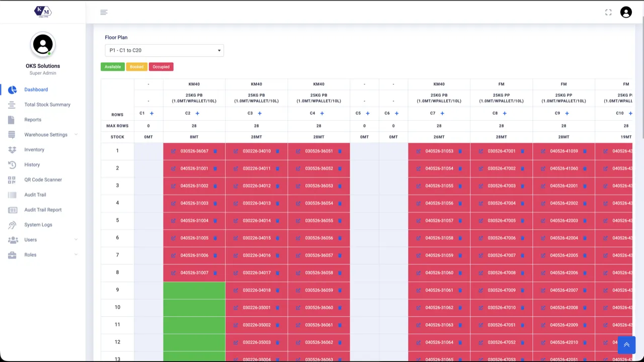Delete pallet 030526-36067 using trash icon
The width and height of the screenshot is (644, 362).
pyautogui.click(x=215, y=151)
